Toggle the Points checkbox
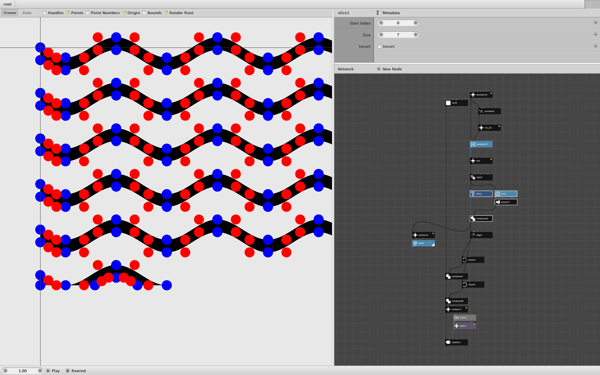 pos(68,13)
